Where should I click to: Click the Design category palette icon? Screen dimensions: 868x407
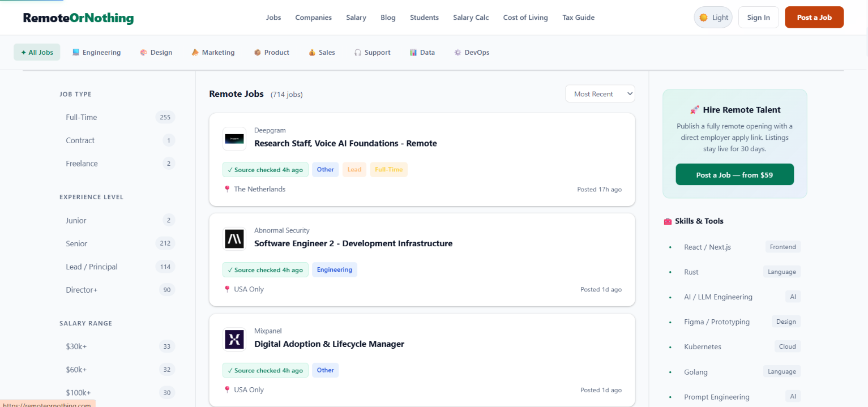[x=143, y=53]
